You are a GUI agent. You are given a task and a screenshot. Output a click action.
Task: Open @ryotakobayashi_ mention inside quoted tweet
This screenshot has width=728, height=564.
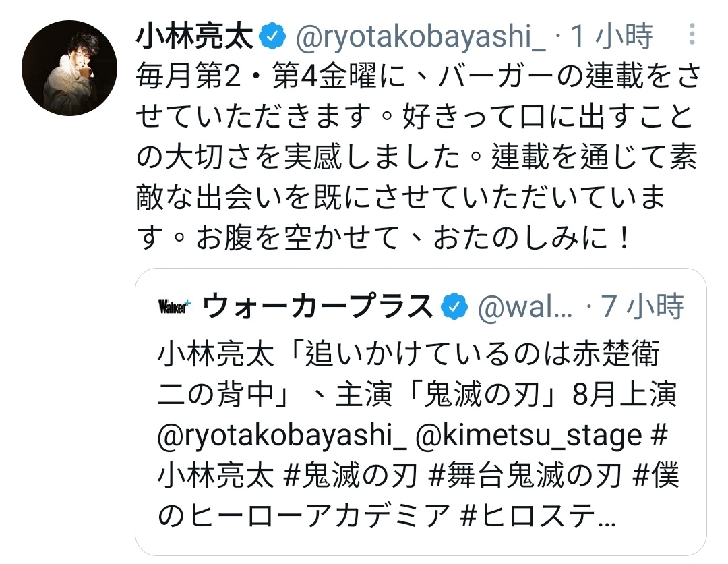(x=282, y=436)
